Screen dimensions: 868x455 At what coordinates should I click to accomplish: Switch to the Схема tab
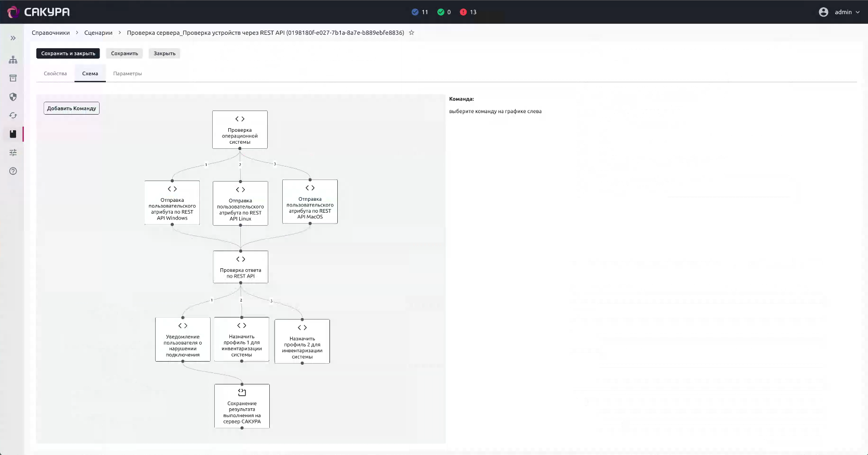click(90, 74)
